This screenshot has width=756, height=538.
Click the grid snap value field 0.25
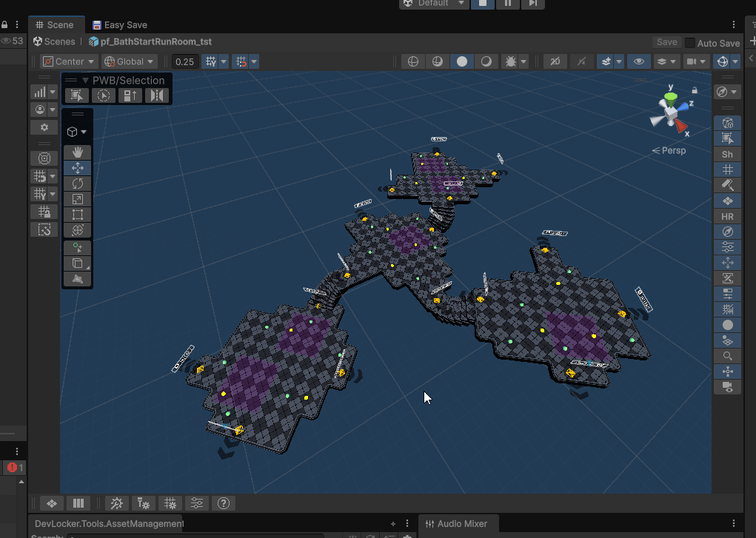(184, 61)
